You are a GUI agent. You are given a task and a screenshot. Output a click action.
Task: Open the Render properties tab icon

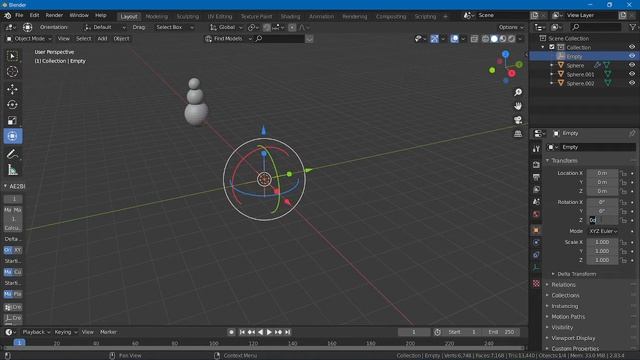click(x=536, y=164)
